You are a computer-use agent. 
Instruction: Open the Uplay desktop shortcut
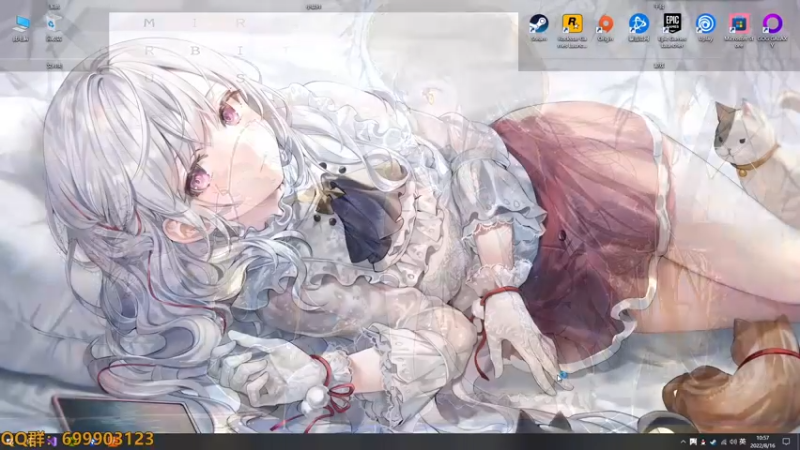[706, 28]
